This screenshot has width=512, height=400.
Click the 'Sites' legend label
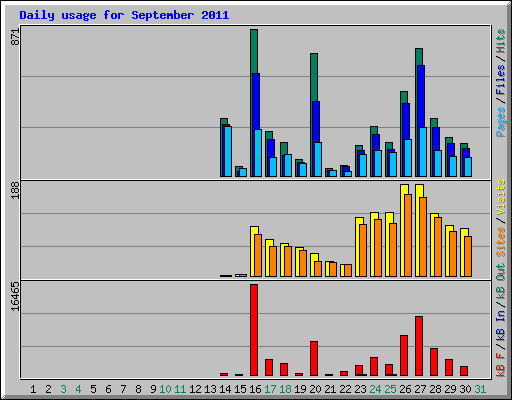click(x=500, y=241)
